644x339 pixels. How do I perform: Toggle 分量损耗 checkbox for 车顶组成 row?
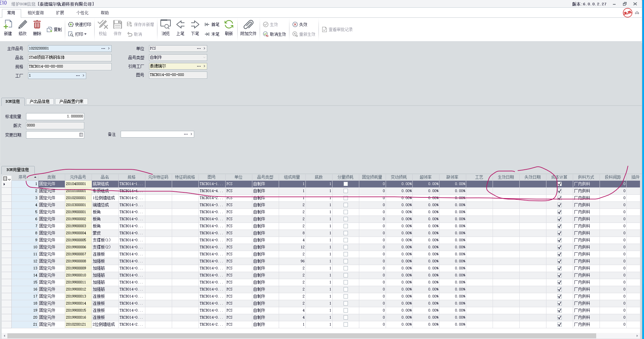346,191
